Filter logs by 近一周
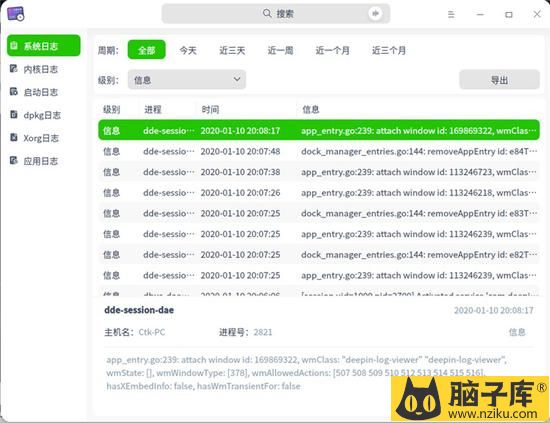Viewport: 550px width, 423px height. pyautogui.click(x=280, y=51)
